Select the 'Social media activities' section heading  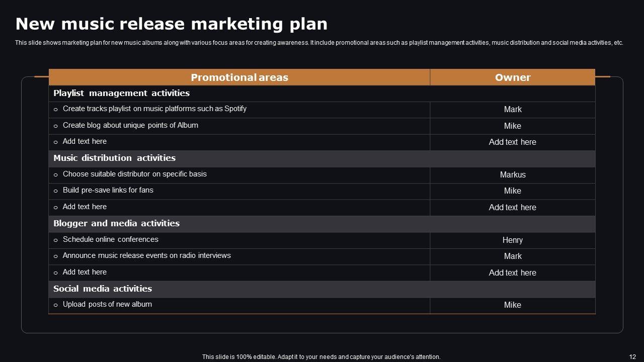tap(103, 289)
